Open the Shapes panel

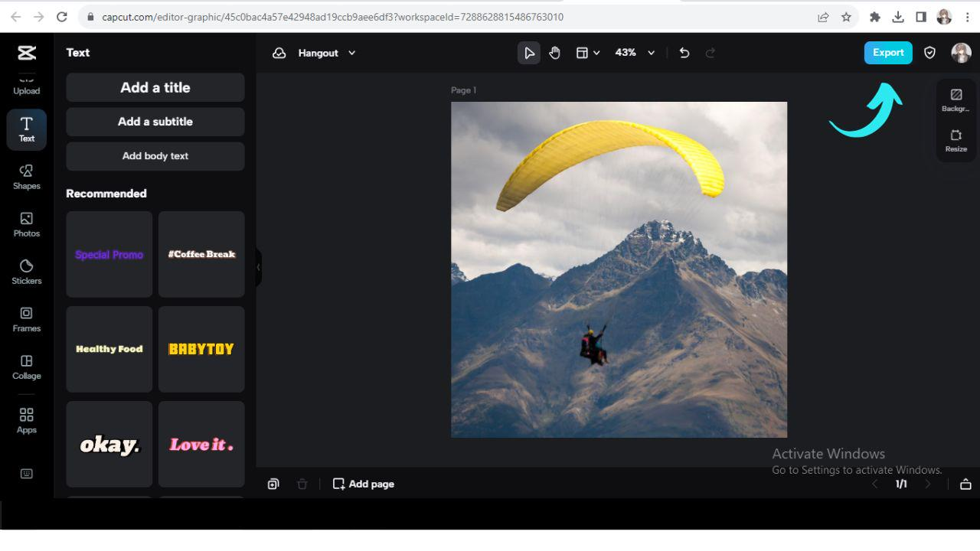[26, 177]
